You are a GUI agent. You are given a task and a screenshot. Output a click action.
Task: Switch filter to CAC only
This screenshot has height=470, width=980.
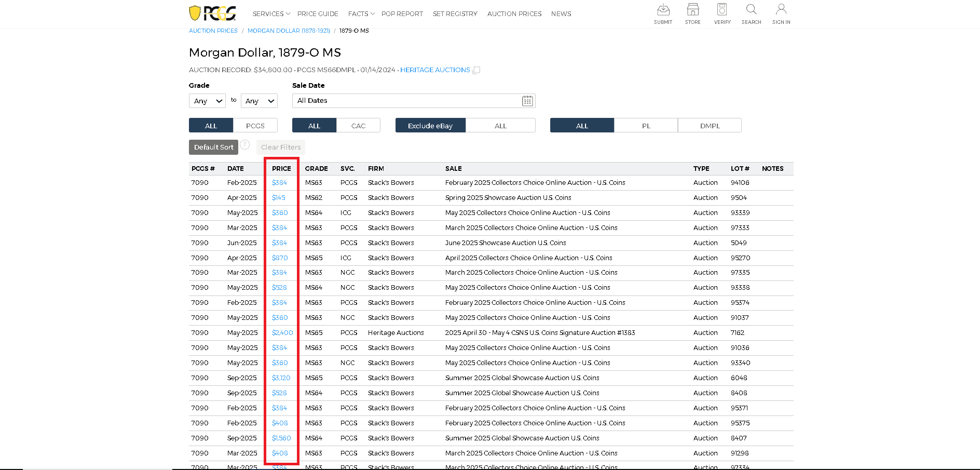[x=358, y=126]
